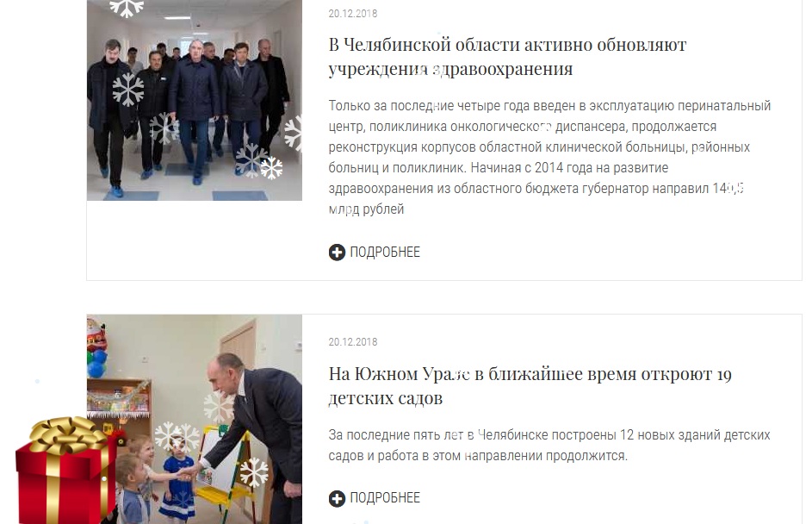Open headline 'В Челябинской области активно обновляют'

pos(507,45)
